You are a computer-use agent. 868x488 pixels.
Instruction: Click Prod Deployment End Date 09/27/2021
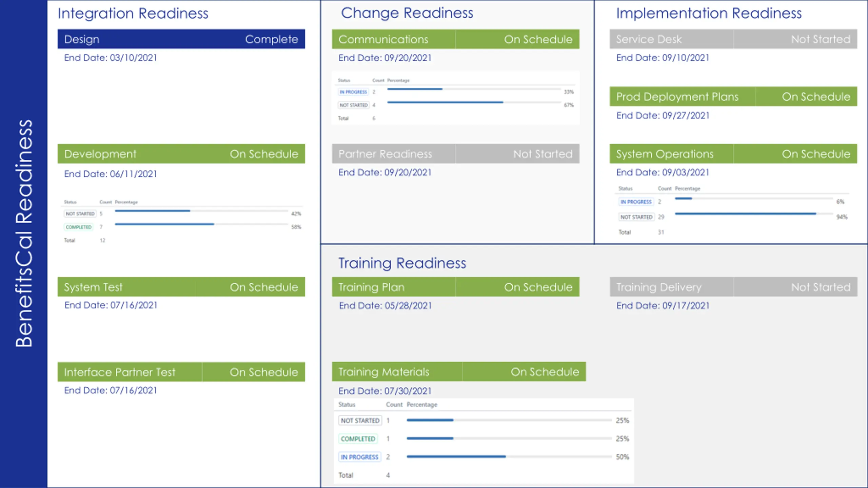pos(663,116)
